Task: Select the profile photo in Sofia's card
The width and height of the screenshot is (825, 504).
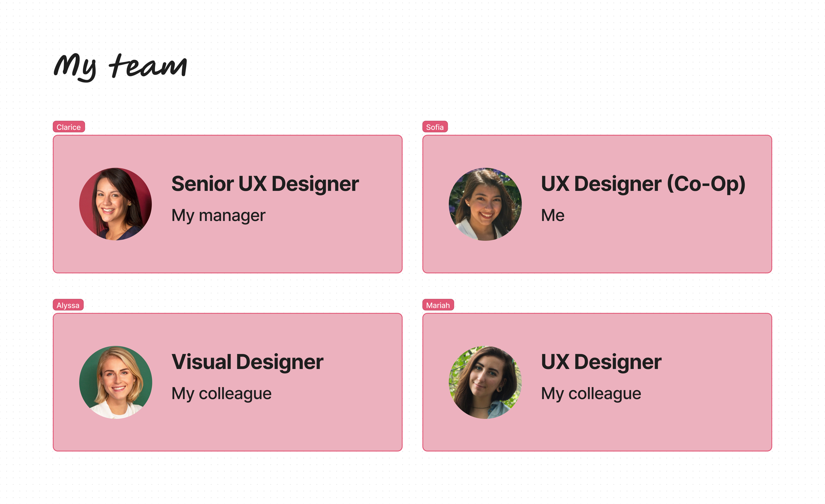Action: click(x=485, y=204)
